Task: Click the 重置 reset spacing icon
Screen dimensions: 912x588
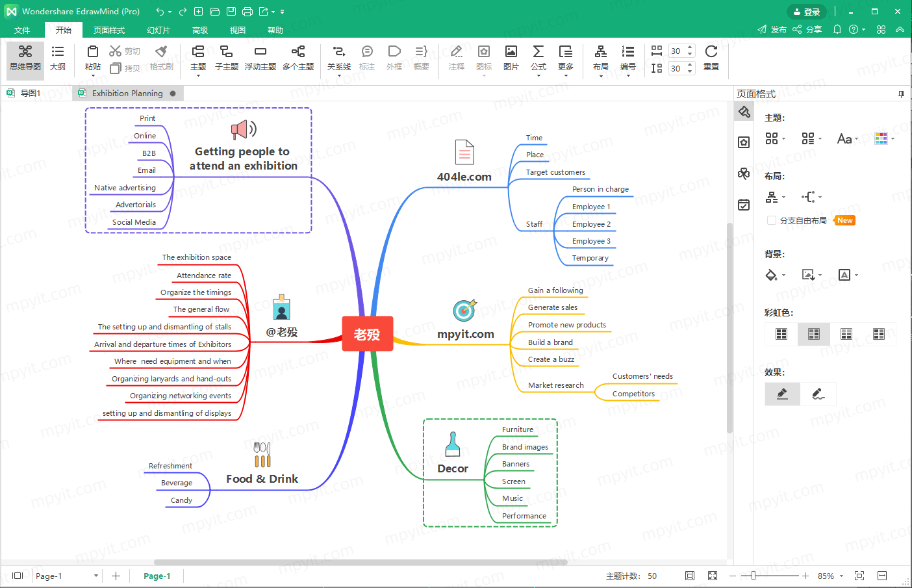Action: tap(711, 58)
